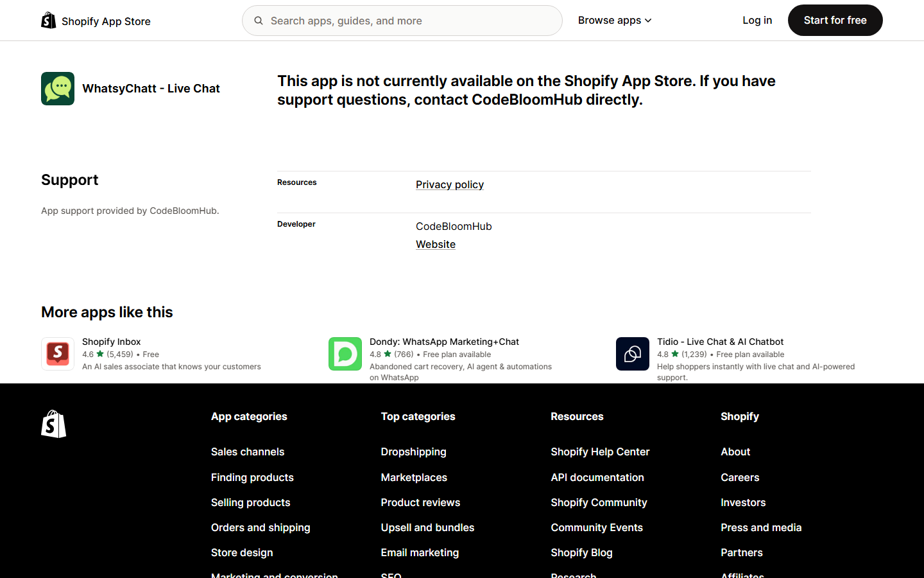Open the developer Website link
This screenshot has height=578, width=924.
point(436,244)
